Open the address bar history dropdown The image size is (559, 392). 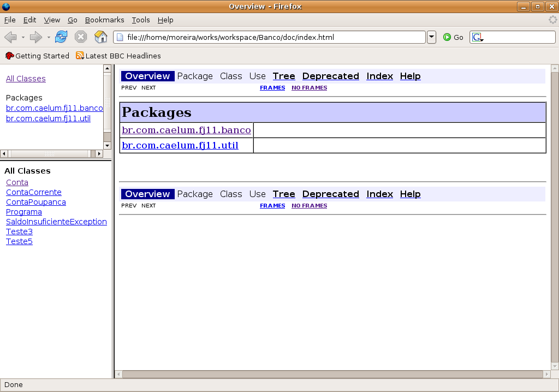431,37
